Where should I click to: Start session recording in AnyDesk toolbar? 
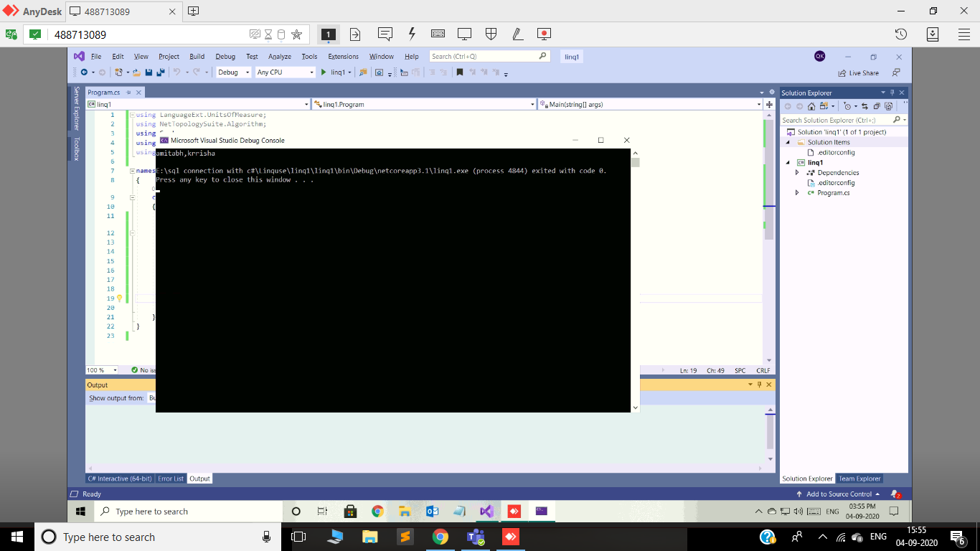point(544,34)
